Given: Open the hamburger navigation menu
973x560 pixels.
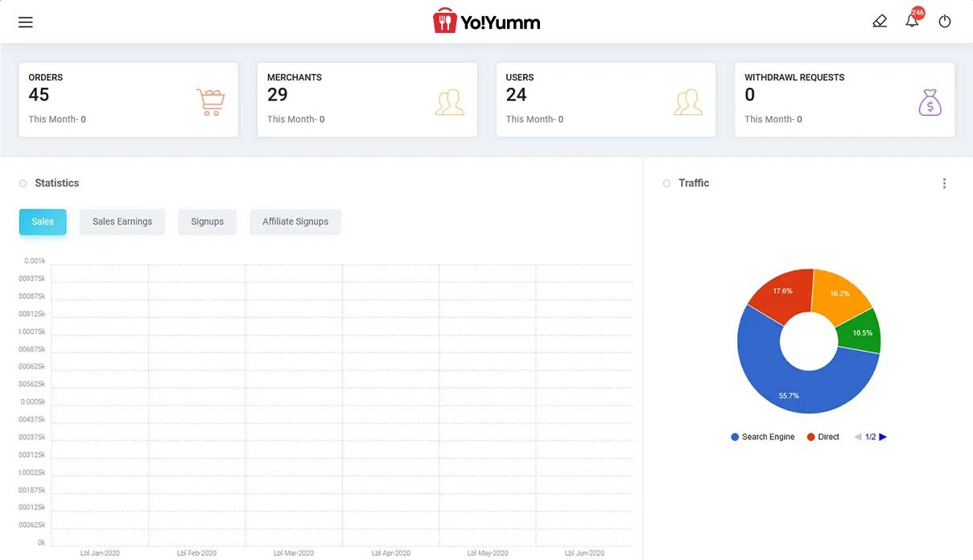Looking at the screenshot, I should pos(26,22).
